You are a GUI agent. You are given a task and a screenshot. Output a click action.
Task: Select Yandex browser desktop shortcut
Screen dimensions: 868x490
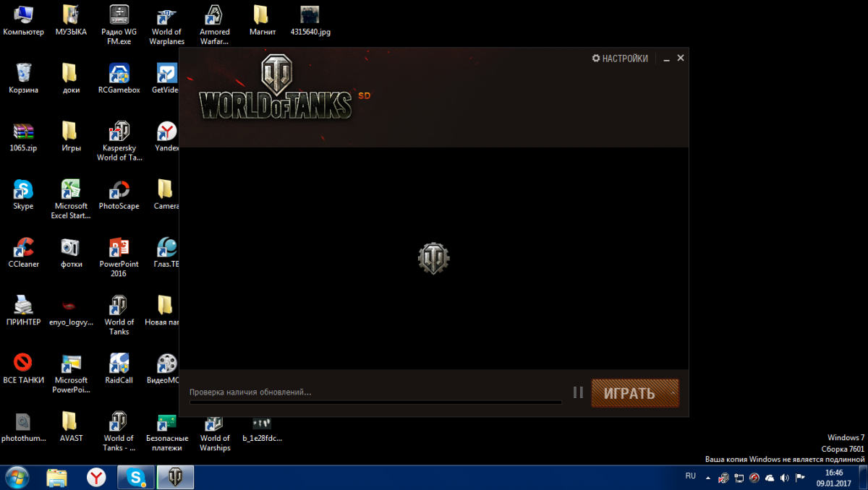[x=166, y=136]
